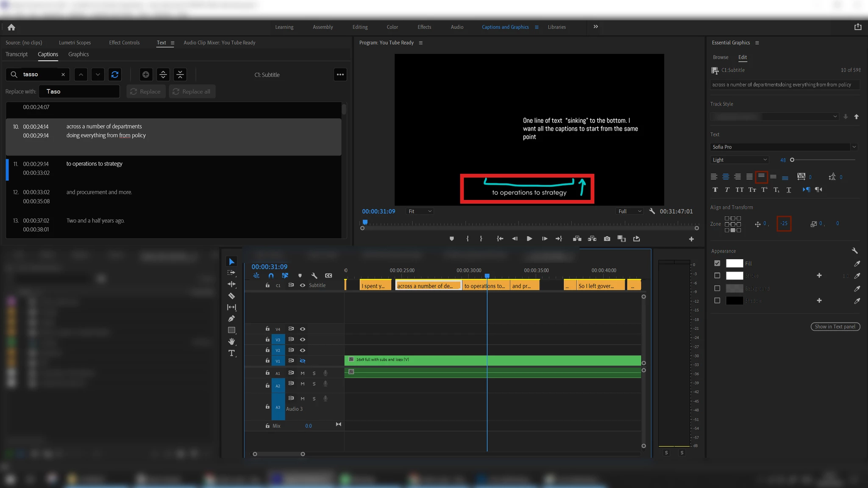Open the Color workspace tab
The height and width of the screenshot is (488, 868).
pos(392,27)
